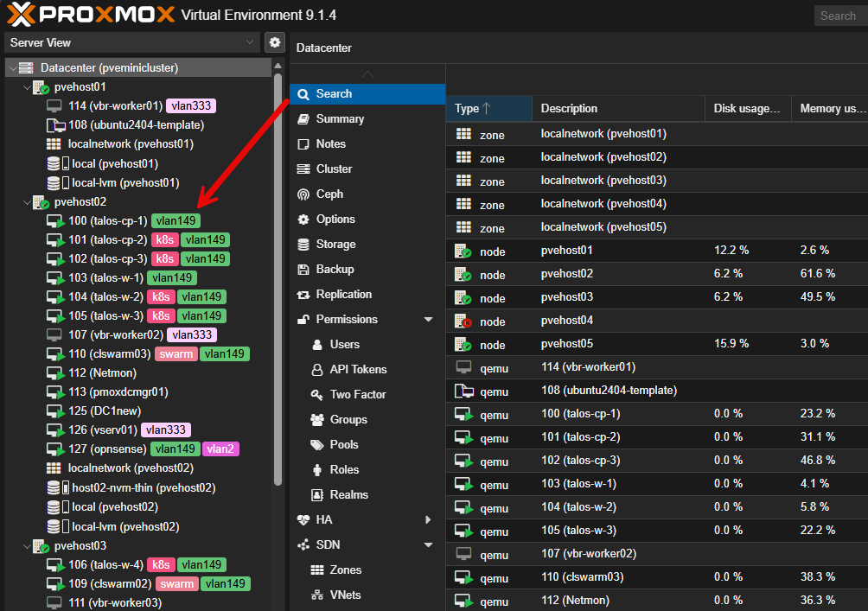Open the Server View dropdown
868x611 pixels.
click(132, 42)
